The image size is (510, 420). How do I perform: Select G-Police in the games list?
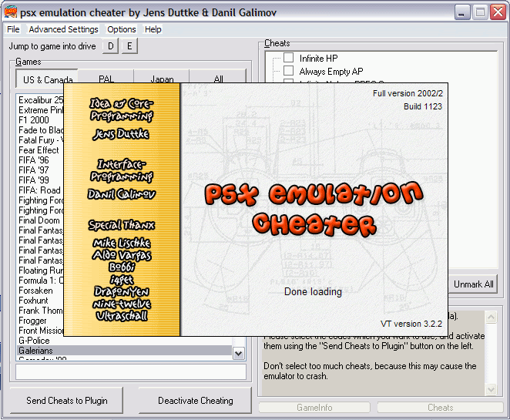(34, 341)
